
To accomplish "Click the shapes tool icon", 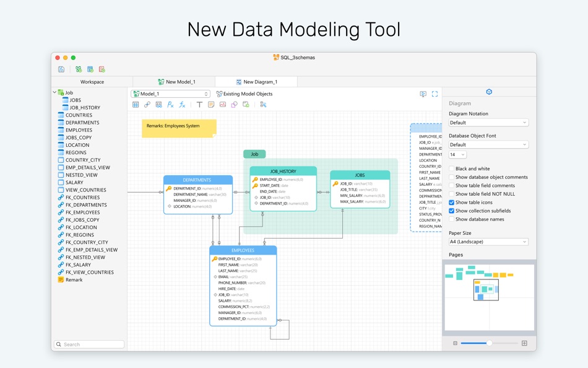I will tap(235, 105).
